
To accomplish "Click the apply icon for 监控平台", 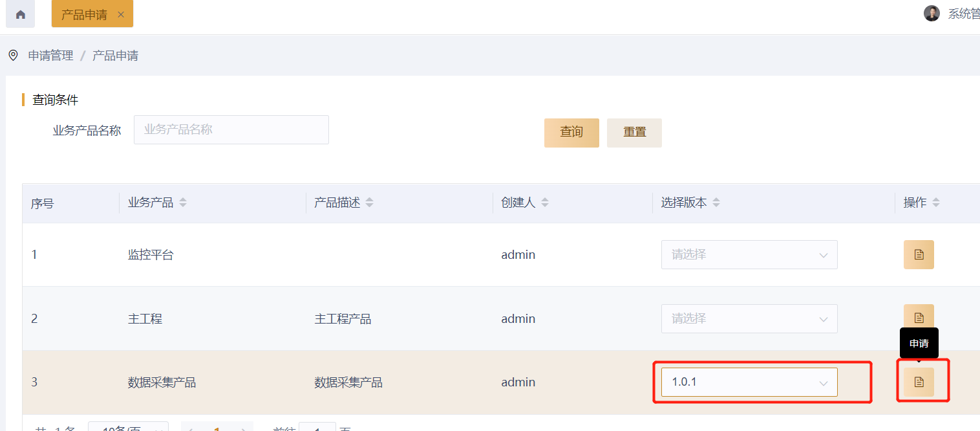I will tap(919, 255).
